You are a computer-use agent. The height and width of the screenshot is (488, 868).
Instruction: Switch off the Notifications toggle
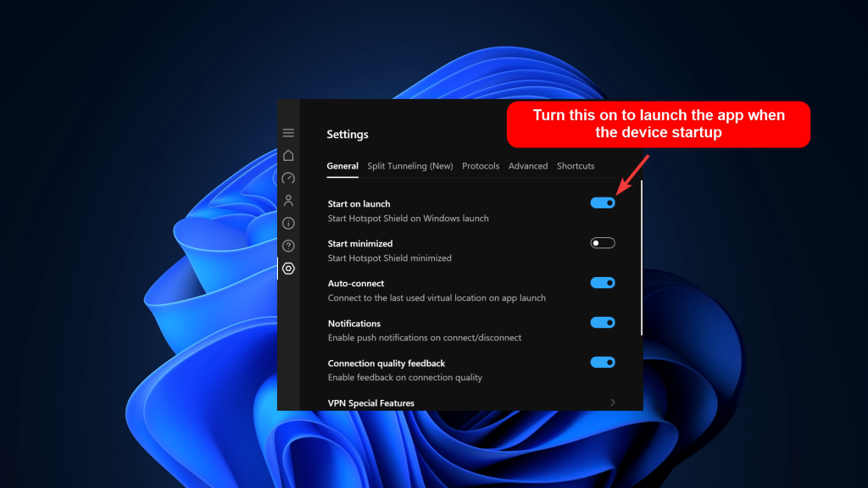(x=603, y=323)
